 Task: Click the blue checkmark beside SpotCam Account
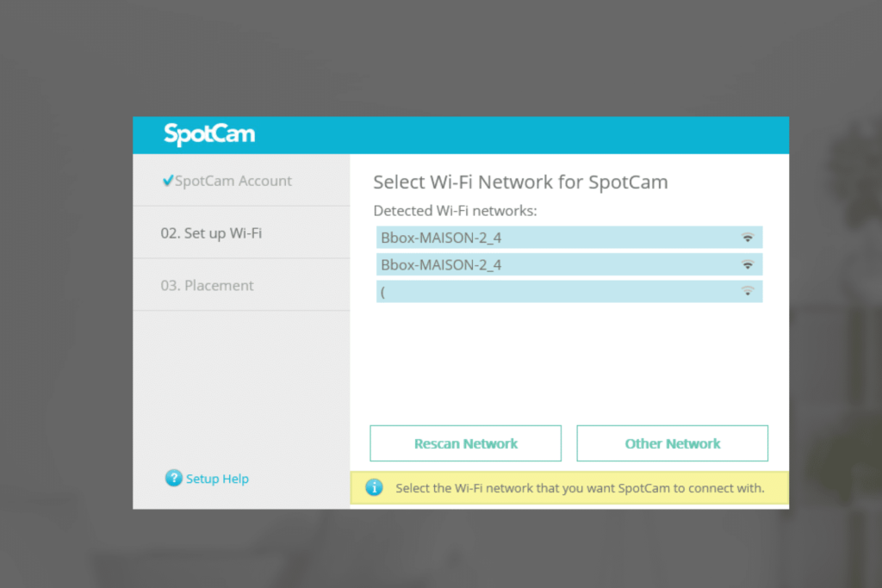coord(168,181)
